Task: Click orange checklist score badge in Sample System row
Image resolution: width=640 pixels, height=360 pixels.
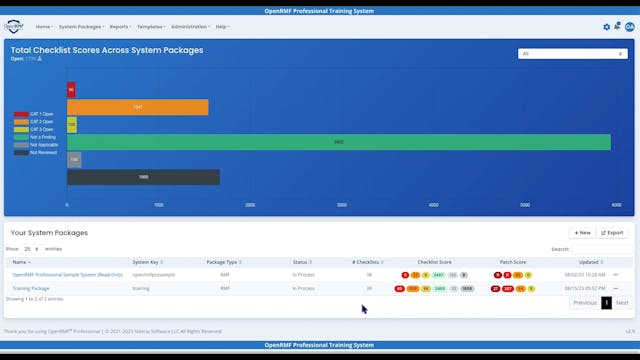Action: click(415, 275)
